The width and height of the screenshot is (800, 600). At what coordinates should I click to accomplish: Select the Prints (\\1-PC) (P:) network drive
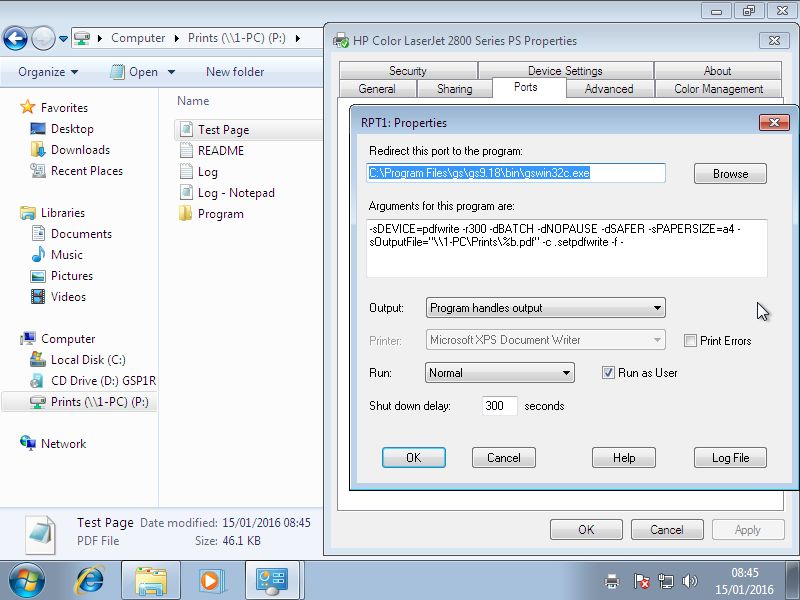coord(79,402)
